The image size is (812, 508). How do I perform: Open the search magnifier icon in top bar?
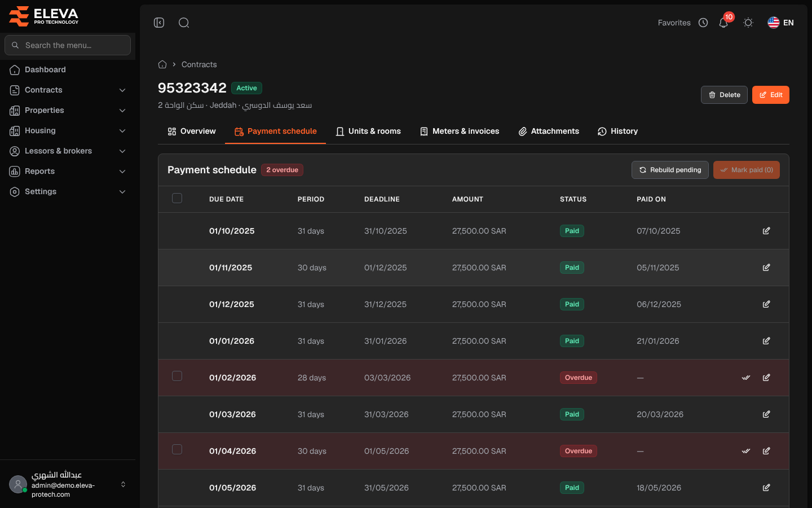(184, 23)
